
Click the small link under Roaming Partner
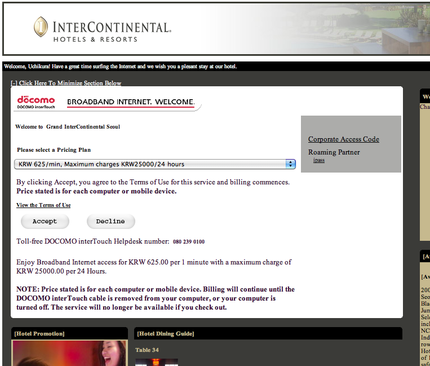click(319, 160)
